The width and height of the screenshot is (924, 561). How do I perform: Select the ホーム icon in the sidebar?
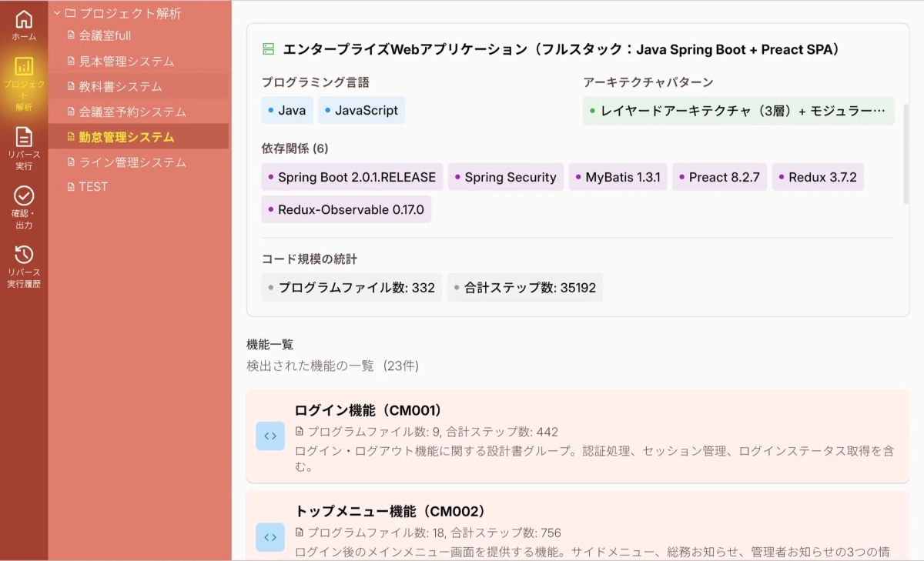24,21
